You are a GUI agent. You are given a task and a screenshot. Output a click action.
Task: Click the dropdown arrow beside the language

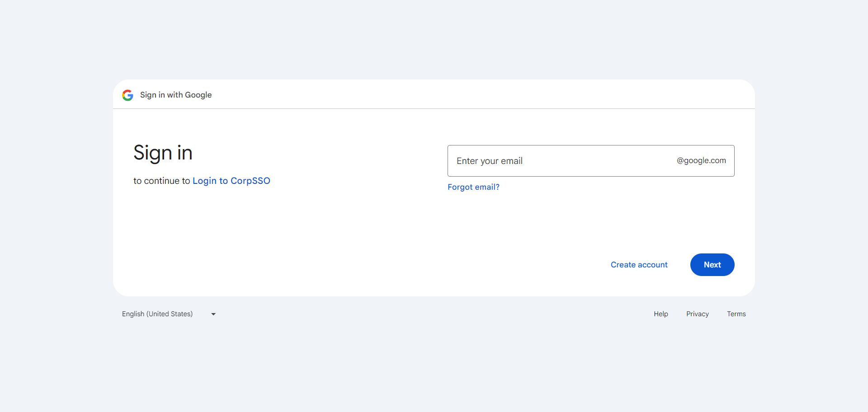213,314
